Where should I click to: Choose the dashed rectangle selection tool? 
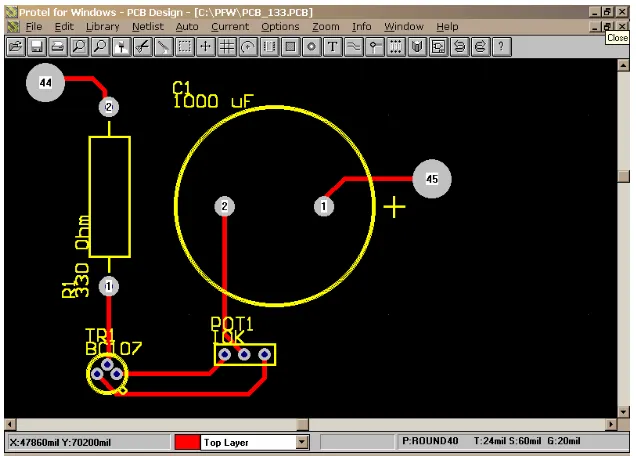pos(185,47)
